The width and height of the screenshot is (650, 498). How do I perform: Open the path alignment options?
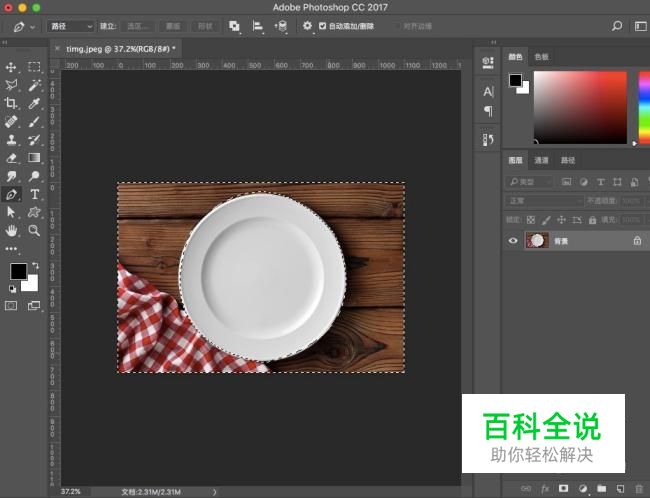[x=257, y=26]
